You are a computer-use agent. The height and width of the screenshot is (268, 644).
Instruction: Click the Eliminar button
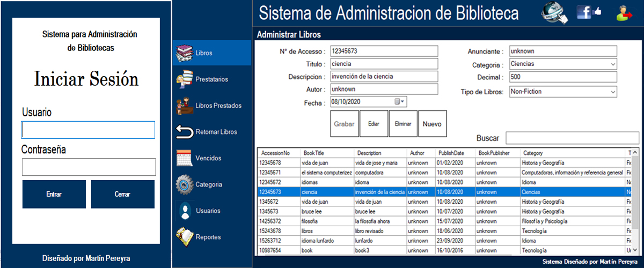coord(402,124)
